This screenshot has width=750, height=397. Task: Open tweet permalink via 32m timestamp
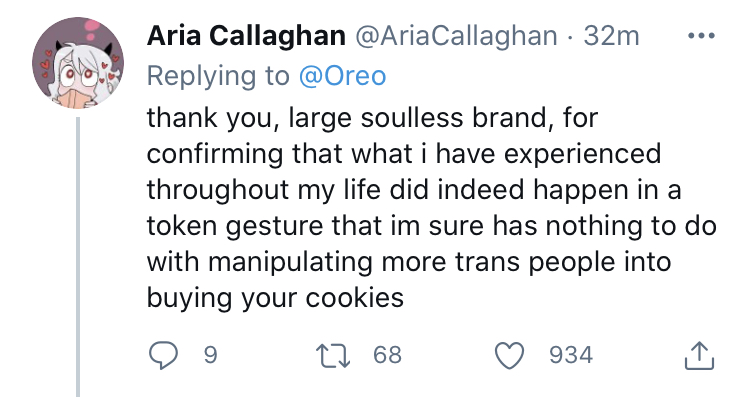[x=611, y=36]
